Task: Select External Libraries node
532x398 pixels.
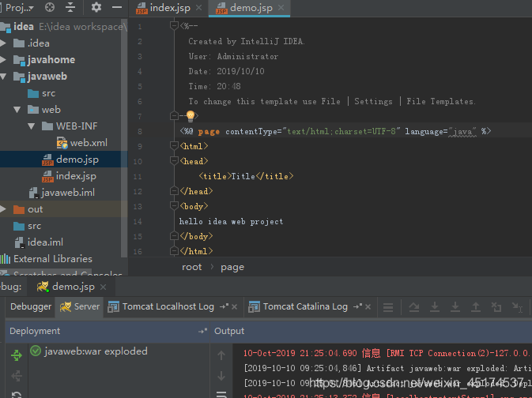Action: [x=47, y=259]
